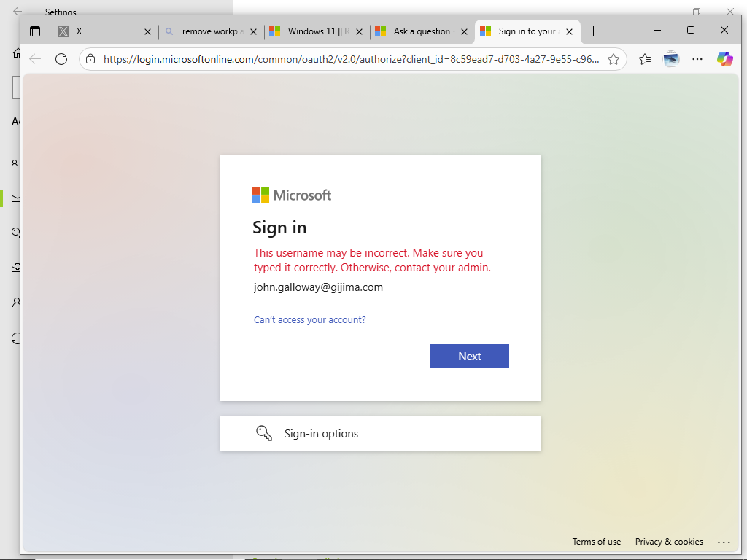Screen dimensions: 747x560
Task: Maximize the Edge browser window
Action: [x=691, y=31]
